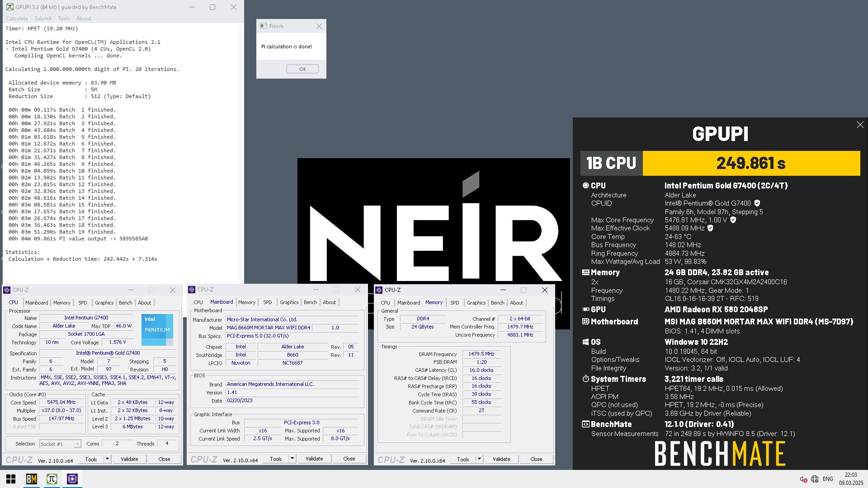Viewport: 868px width, 488px height.
Task: Click title icon of Memory CPU-Z window
Action: tap(379, 290)
